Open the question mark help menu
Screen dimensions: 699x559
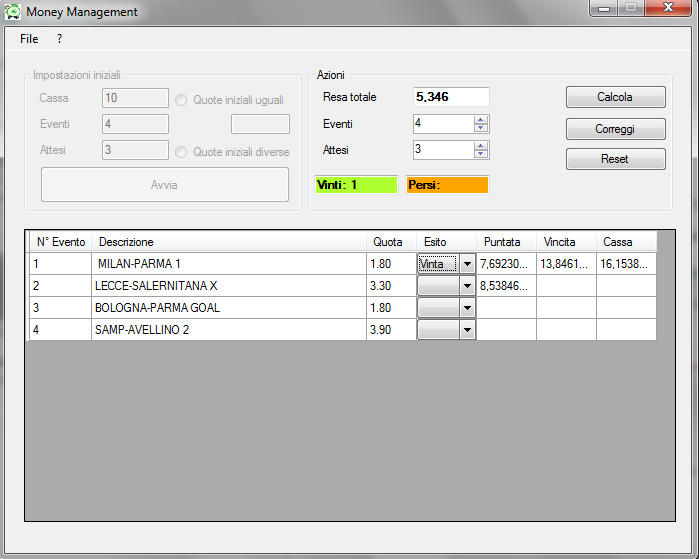point(59,39)
